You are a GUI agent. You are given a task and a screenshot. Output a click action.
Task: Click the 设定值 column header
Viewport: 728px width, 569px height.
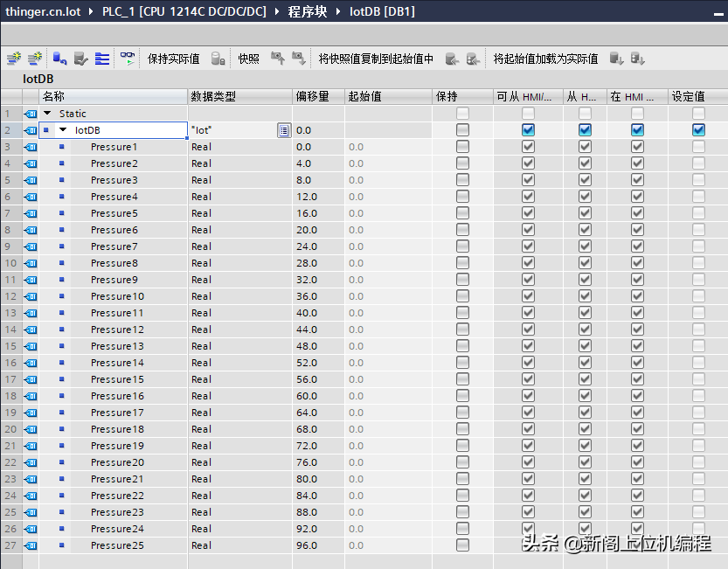(x=697, y=97)
